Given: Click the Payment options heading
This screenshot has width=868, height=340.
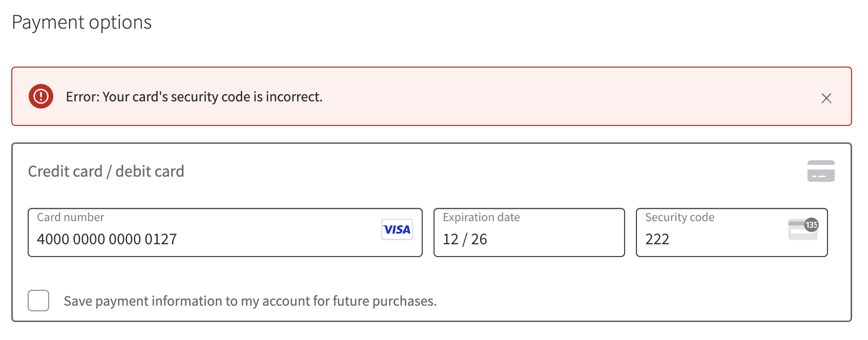Looking at the screenshot, I should [82, 23].
